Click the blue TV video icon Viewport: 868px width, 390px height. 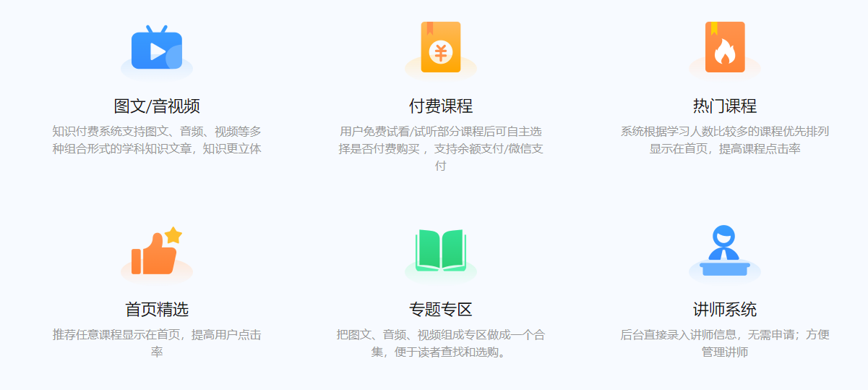pos(156,49)
